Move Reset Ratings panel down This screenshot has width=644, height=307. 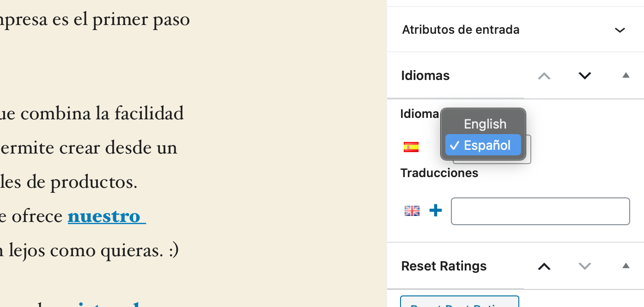point(585,266)
